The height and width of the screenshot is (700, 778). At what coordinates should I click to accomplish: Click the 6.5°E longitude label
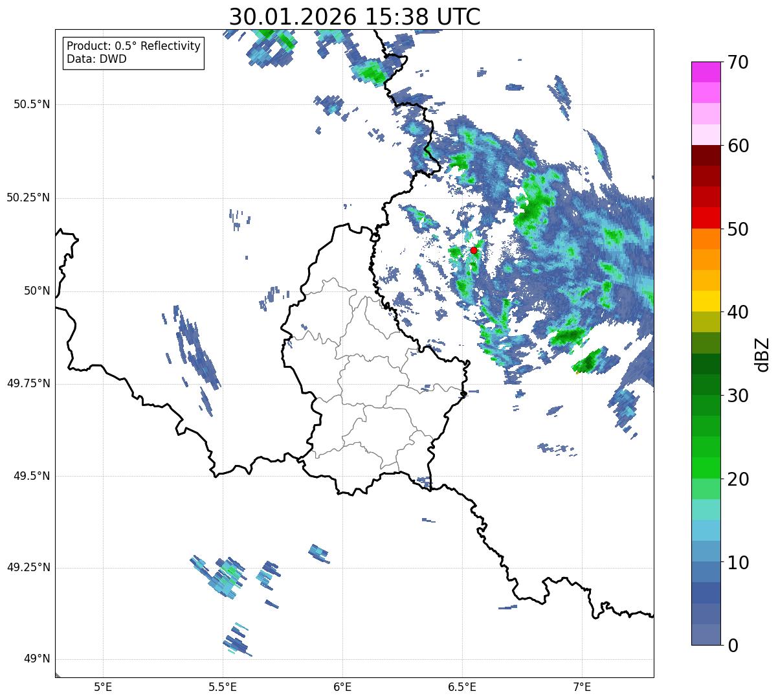pyautogui.click(x=462, y=686)
